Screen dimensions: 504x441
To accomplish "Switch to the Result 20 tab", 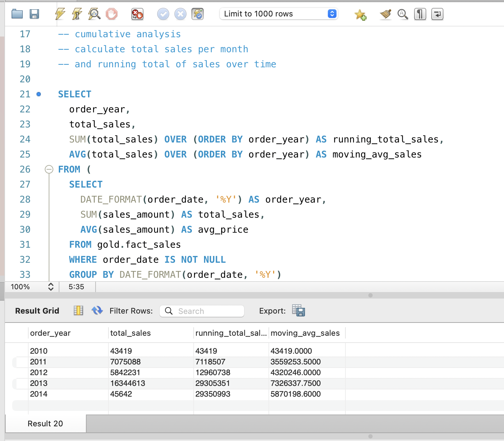I will [45, 423].
